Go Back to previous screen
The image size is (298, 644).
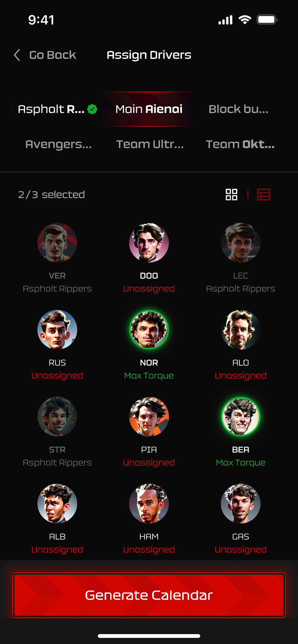click(53, 55)
